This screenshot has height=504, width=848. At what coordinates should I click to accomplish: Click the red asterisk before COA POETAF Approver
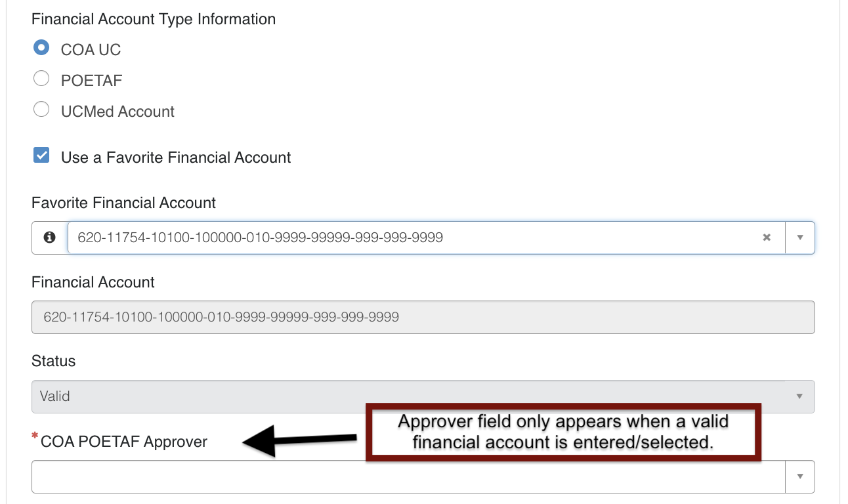coord(35,437)
